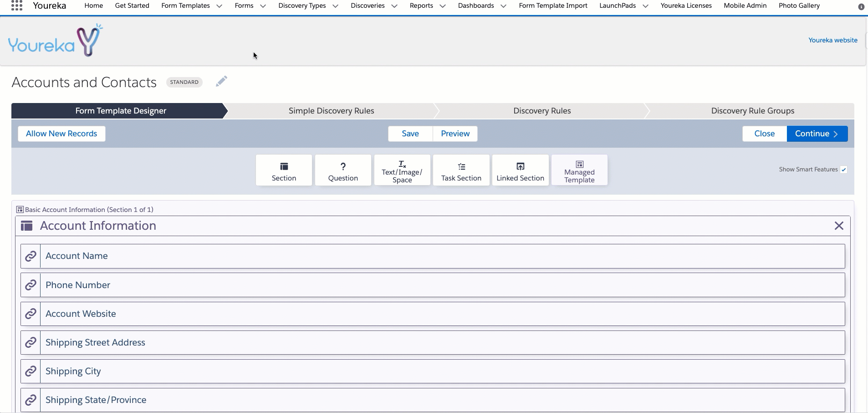
Task: Select the Account Name question row
Action: coord(433,256)
